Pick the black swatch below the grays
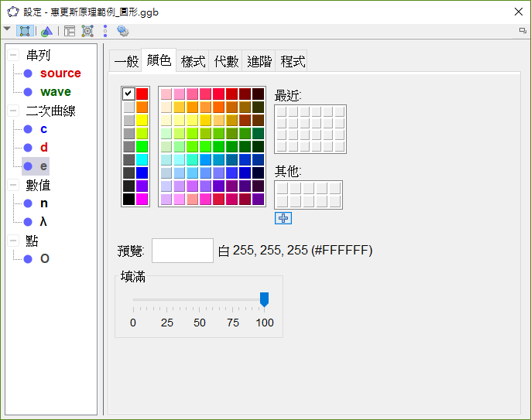Screen dimensions: 531x420 click(x=128, y=199)
